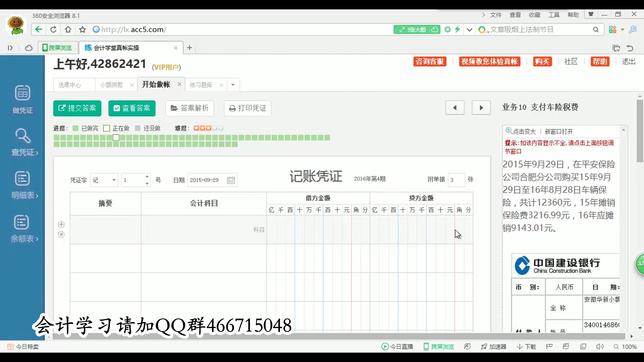Viewport: 644px width, 362px height.
Task: Click the 购买 (purchase) button
Action: tap(542, 61)
